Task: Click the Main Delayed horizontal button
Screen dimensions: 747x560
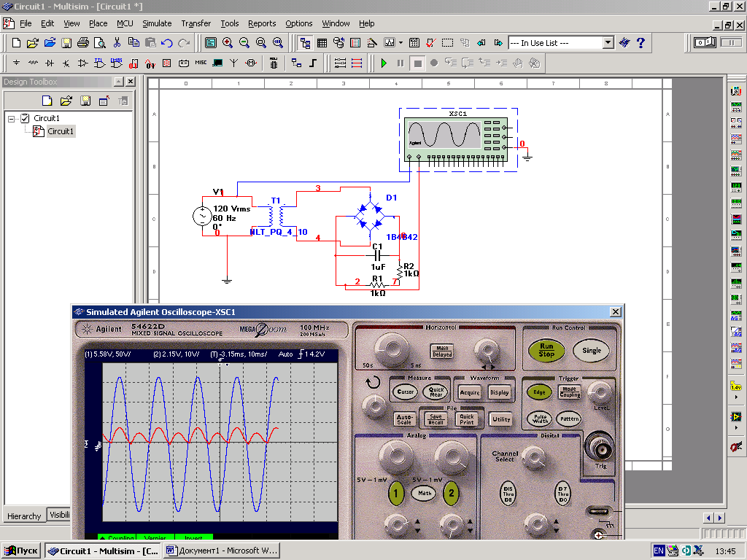Action: (442, 351)
